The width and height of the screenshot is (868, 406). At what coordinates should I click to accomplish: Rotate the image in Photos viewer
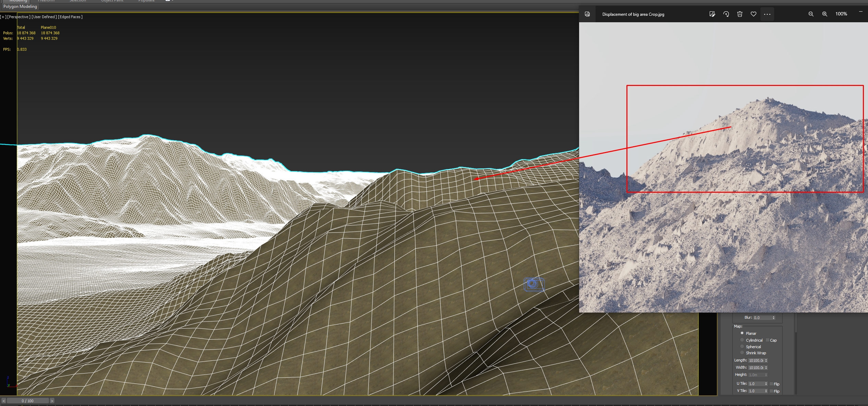point(726,14)
